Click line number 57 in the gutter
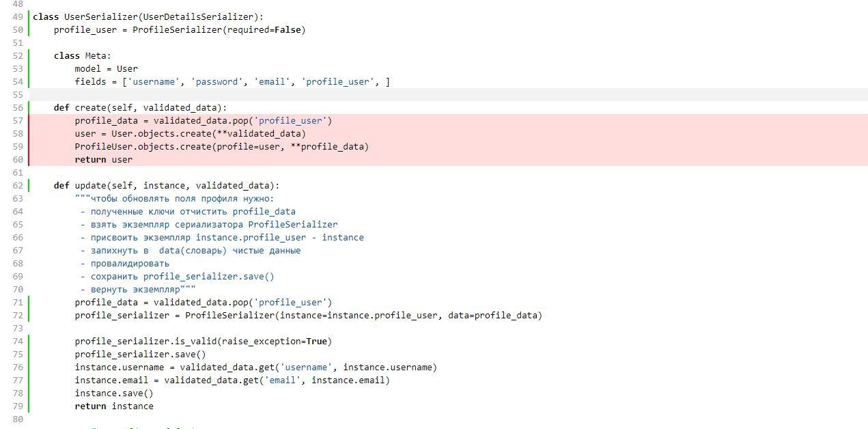868x429 pixels. click(x=18, y=121)
